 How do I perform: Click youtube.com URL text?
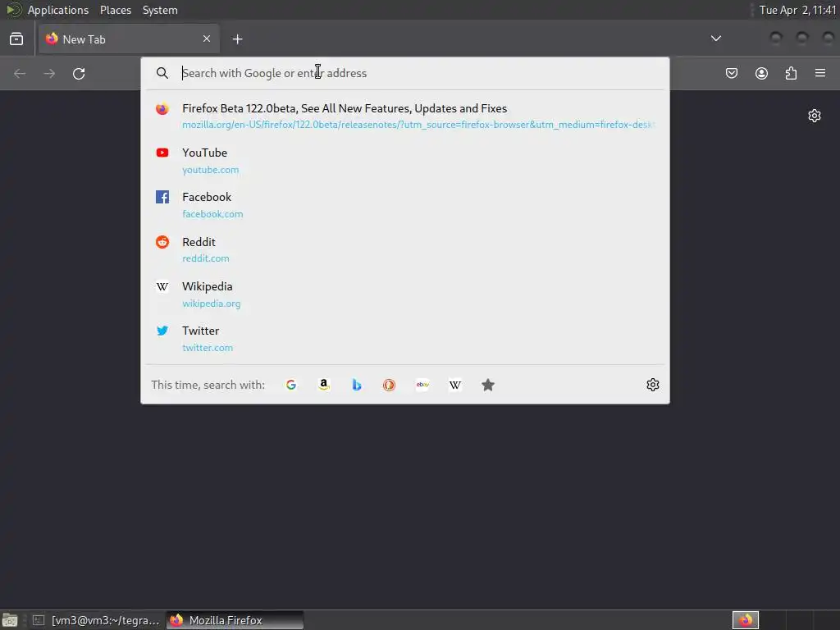(211, 170)
